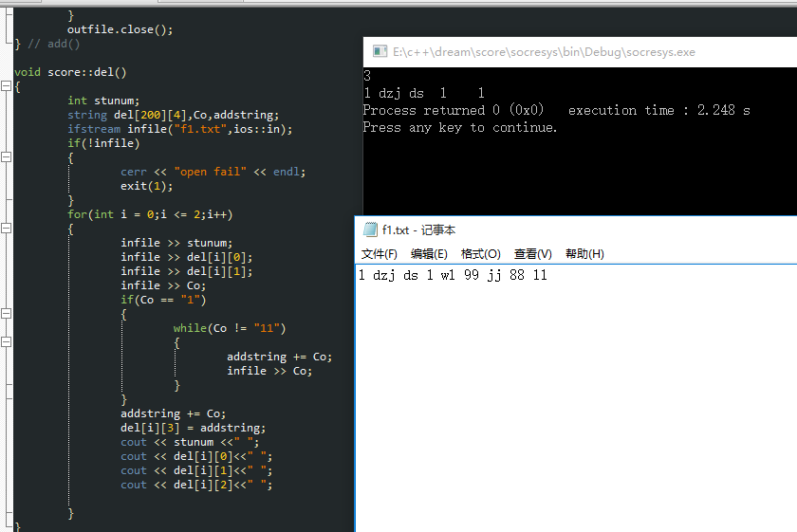Collapse the while(Co != "11") block fold
The height and width of the screenshot is (532, 797).
(6, 342)
